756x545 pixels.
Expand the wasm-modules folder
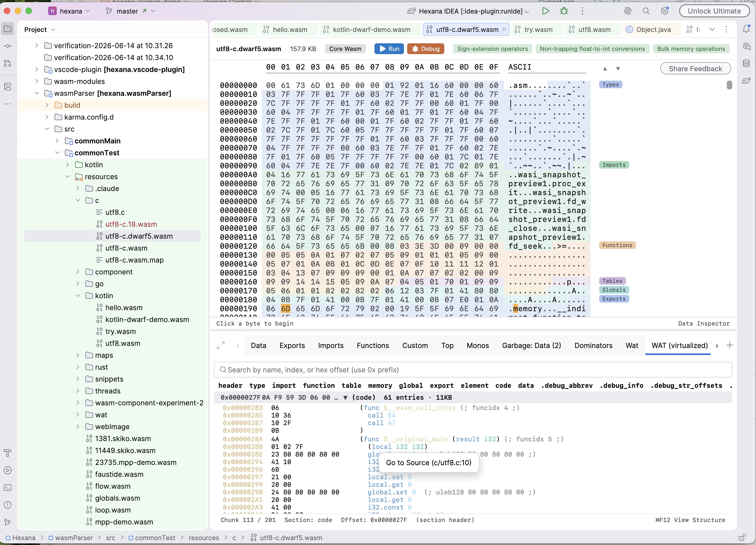pyautogui.click(x=37, y=81)
